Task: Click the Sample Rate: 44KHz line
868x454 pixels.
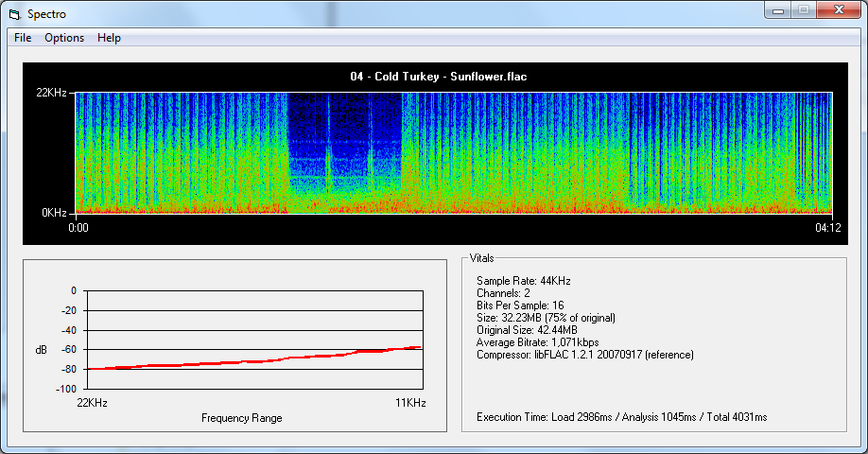Action: pos(523,281)
